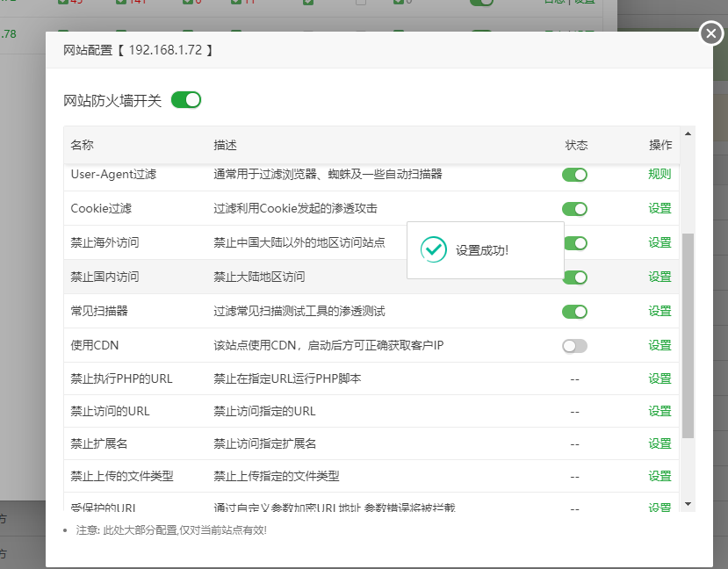This screenshot has width=728, height=569.
Task: Open 设置 for 禁止上传的文件类型
Action: pyautogui.click(x=660, y=477)
